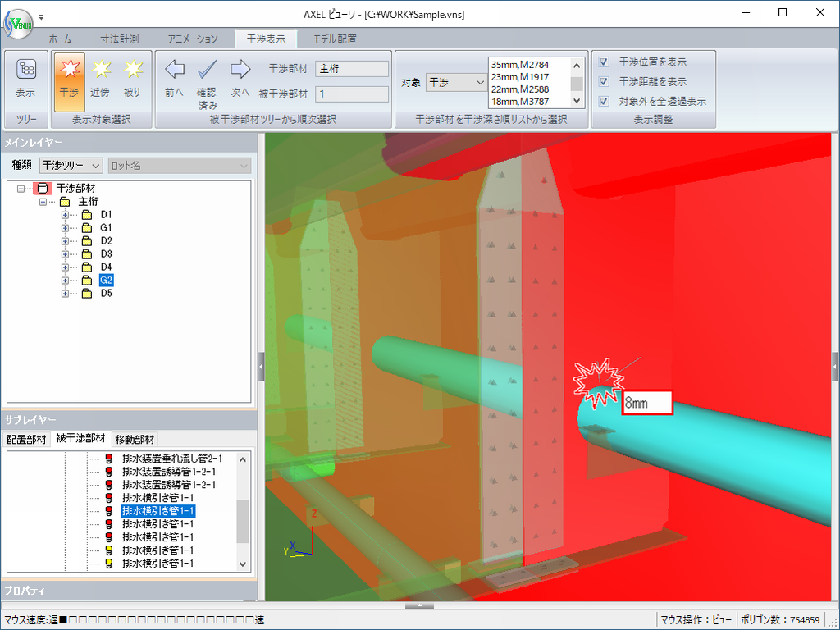The image size is (840, 630).
Task: Select the 干渉 interference display mode
Action: pos(69,78)
